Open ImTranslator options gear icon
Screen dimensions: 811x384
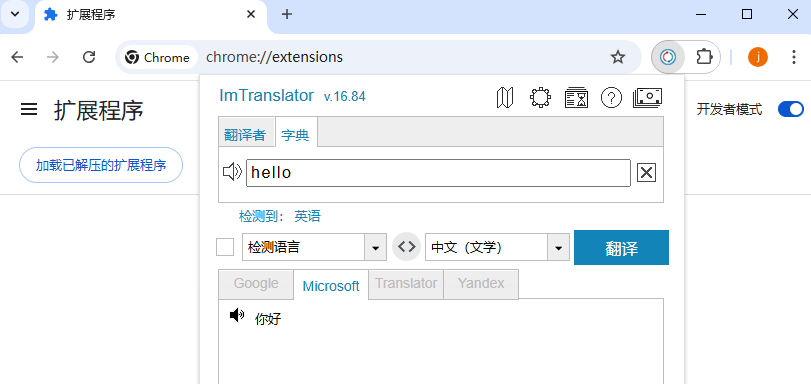click(x=540, y=97)
